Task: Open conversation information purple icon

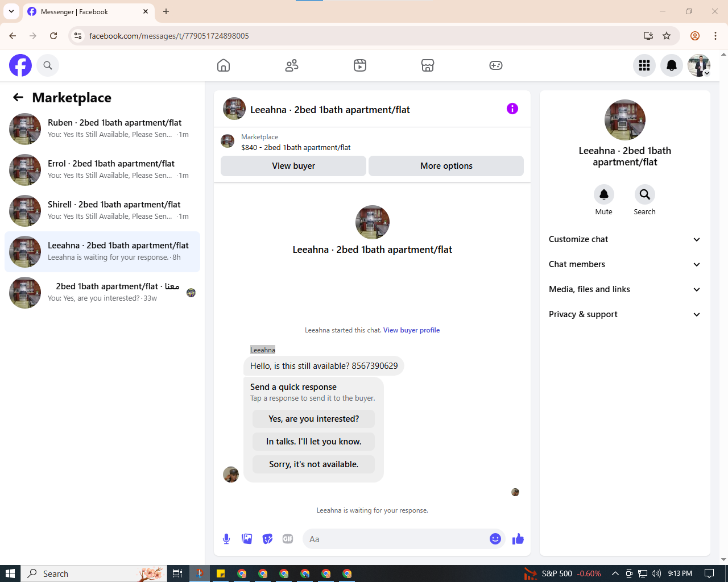Action: [x=512, y=109]
